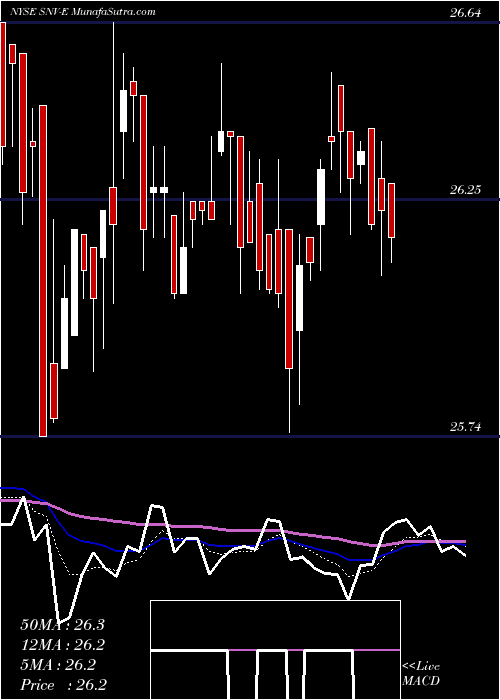Click the NYSE SNV-E MunafaSutra.com title text

(83, 12)
